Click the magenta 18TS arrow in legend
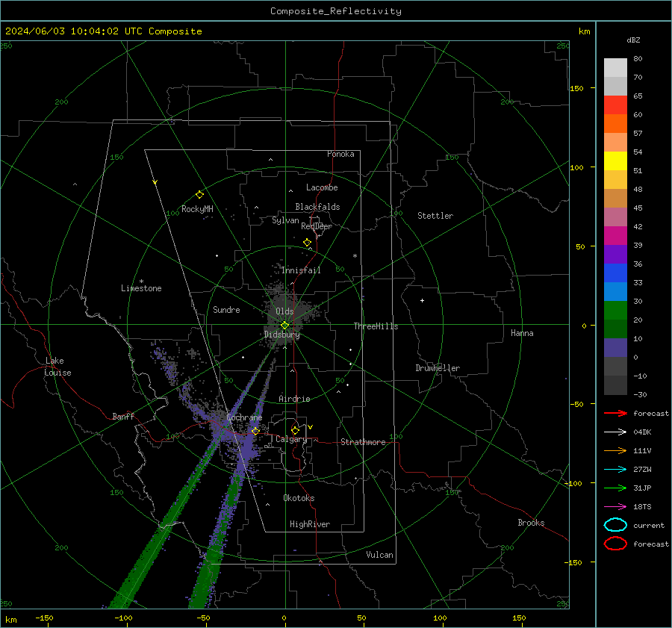 tap(615, 507)
